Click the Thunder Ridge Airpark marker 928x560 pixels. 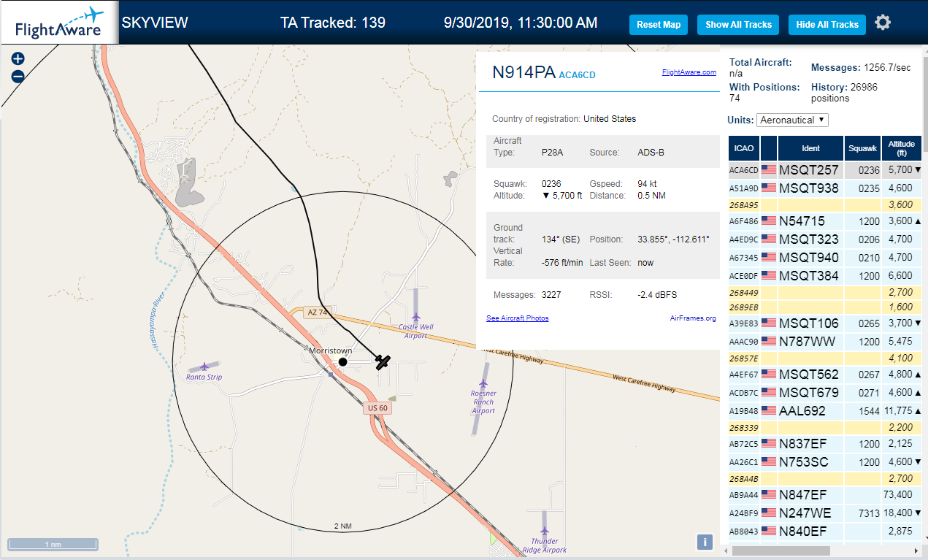pos(544,531)
